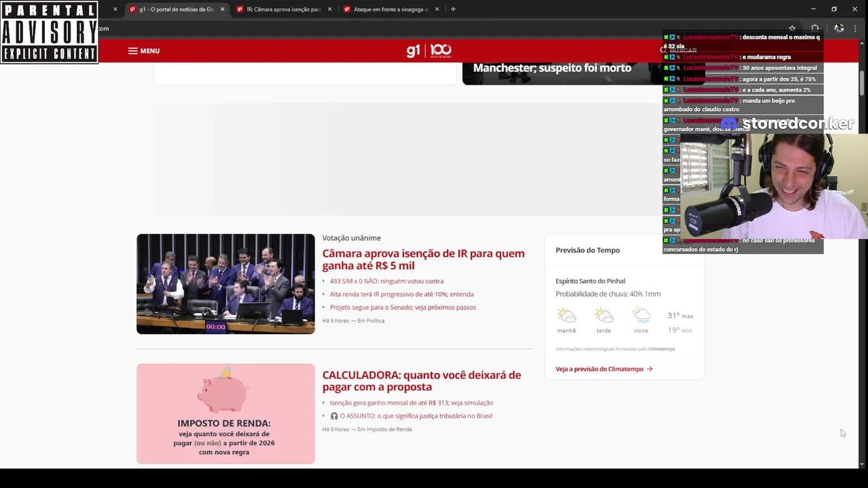Open the browser three-dot menu
This screenshot has width=868, height=488.
point(855,28)
